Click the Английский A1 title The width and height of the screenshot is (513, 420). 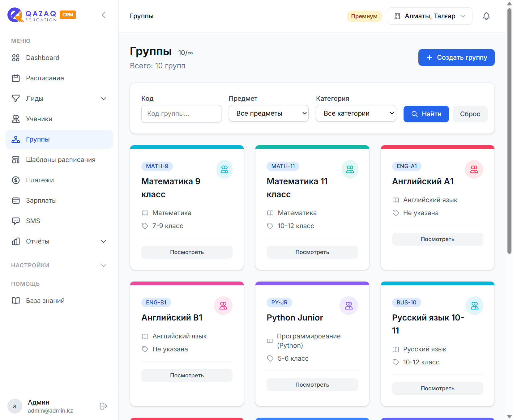coord(423,181)
